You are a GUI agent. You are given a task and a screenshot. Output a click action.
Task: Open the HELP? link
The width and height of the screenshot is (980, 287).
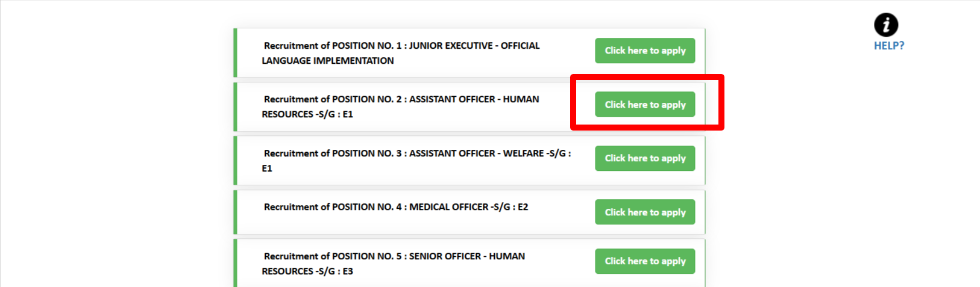[889, 46]
